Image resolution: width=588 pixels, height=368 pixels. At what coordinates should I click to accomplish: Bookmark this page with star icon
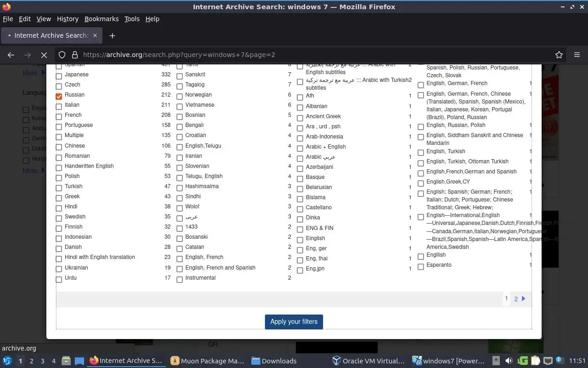tap(559, 55)
